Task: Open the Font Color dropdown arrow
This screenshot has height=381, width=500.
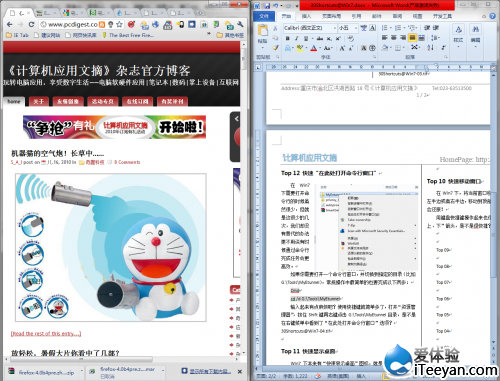Action: tap(320, 48)
